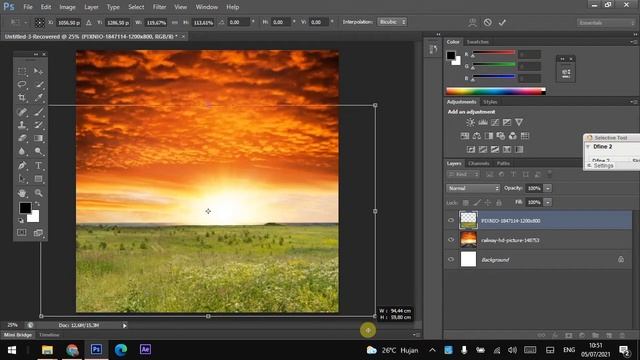Select the Horizontal Type tool
The image size is (640, 360).
(38, 165)
